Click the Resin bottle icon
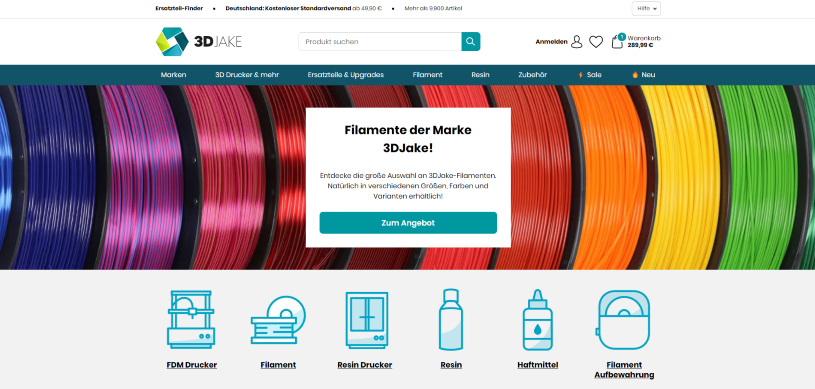The image size is (815, 389). (451, 319)
